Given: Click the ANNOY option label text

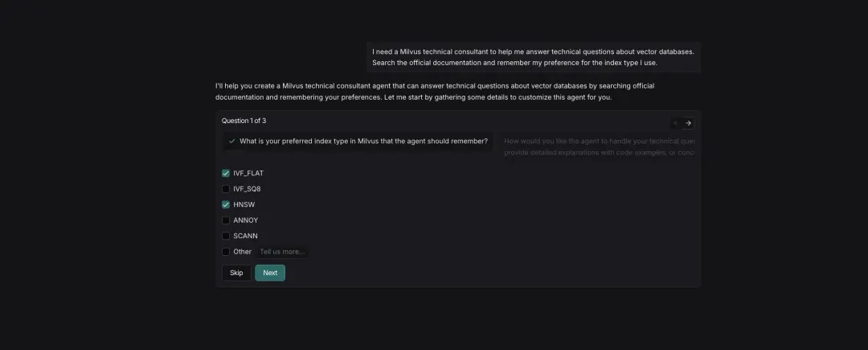Looking at the screenshot, I should [x=245, y=220].
